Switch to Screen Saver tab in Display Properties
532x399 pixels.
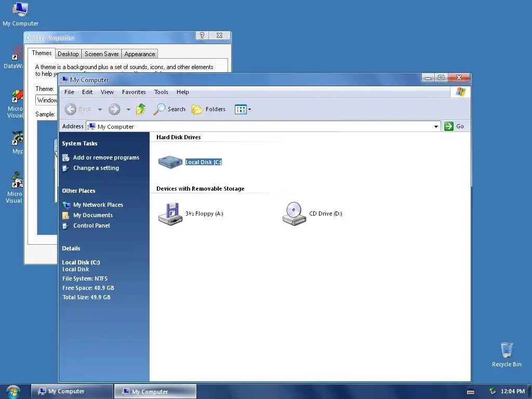[101, 54]
